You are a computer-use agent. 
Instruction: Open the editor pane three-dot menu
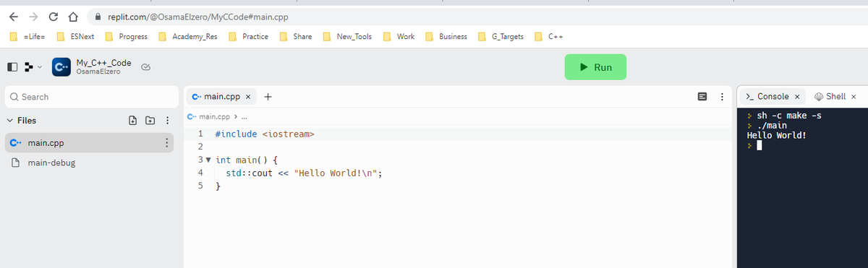click(722, 97)
